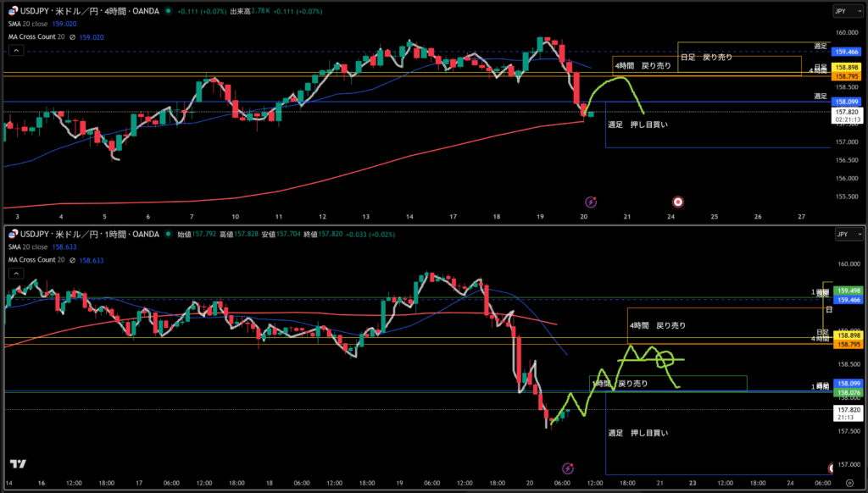Click the lightning event icon on top chart

591,202
